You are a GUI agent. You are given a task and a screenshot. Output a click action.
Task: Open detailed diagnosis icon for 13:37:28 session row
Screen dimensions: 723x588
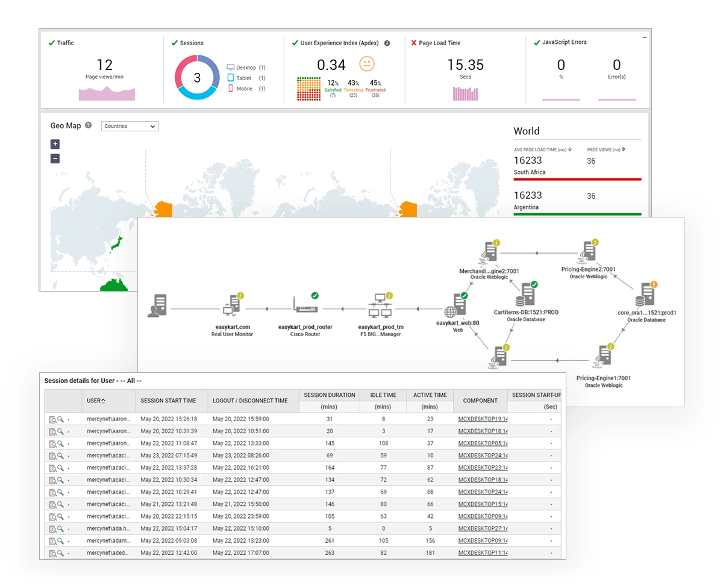click(x=52, y=468)
